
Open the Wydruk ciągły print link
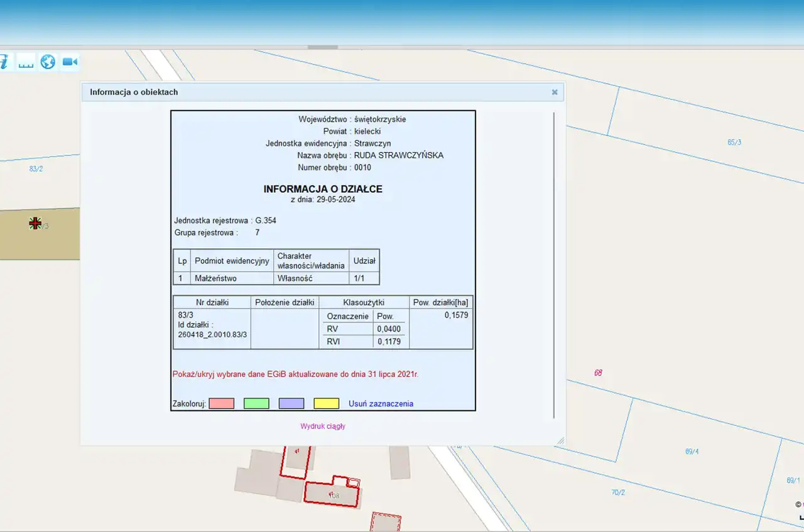pyautogui.click(x=323, y=426)
